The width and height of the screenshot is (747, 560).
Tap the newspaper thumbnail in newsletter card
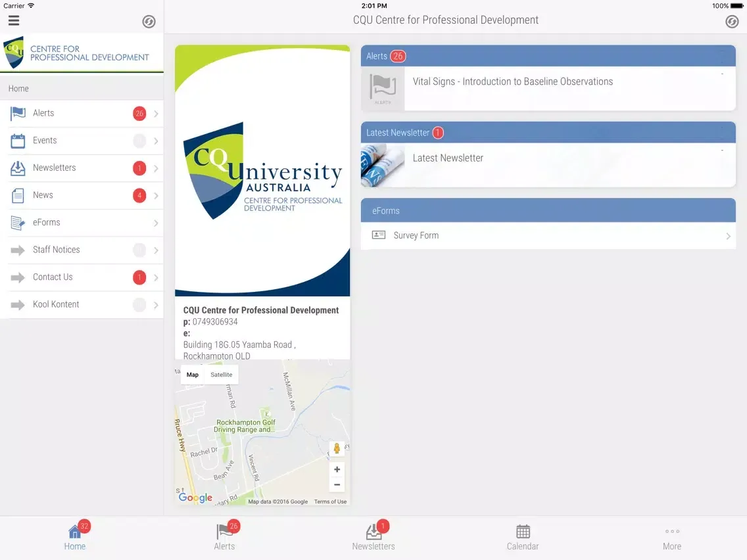[x=383, y=165]
